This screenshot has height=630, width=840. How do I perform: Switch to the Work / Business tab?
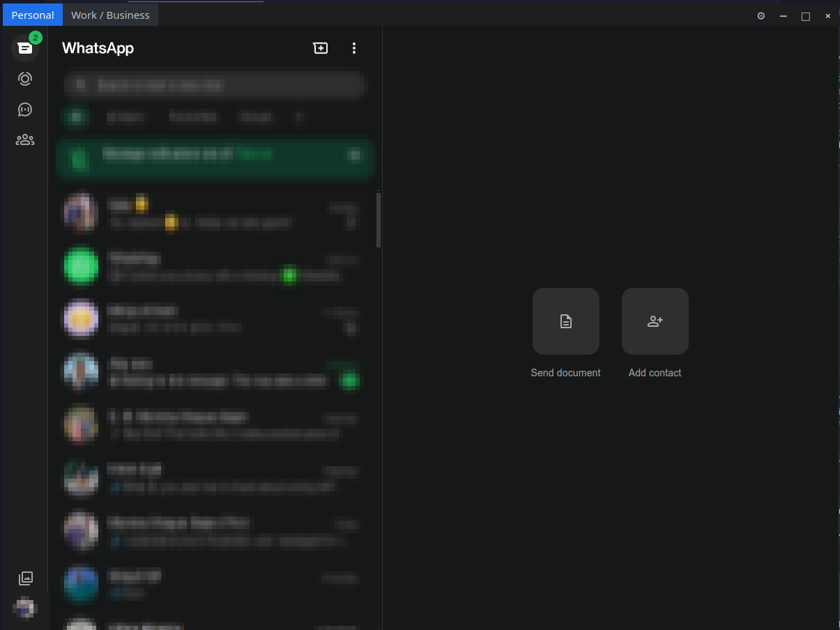110,15
